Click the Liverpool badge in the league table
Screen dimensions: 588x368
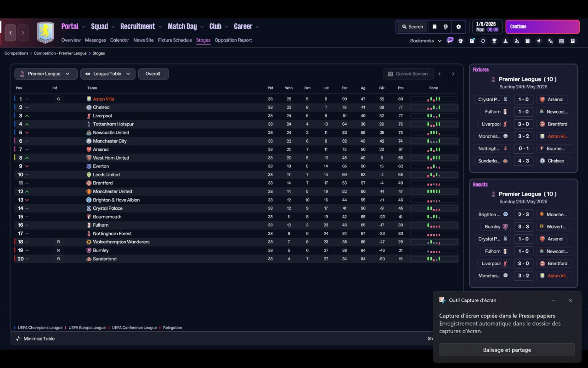(x=89, y=116)
